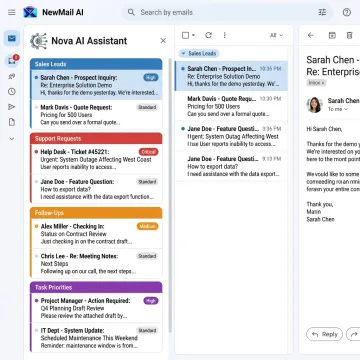Open the email list more options menu
Image resolution: width=360 pixels, height=360 pixels.
(224, 35)
